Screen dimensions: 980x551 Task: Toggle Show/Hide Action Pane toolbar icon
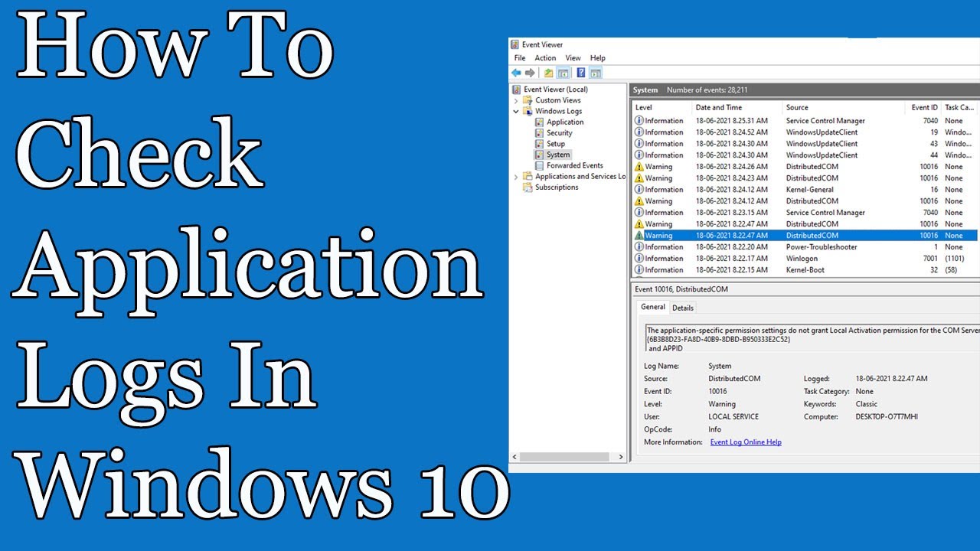[x=595, y=73]
